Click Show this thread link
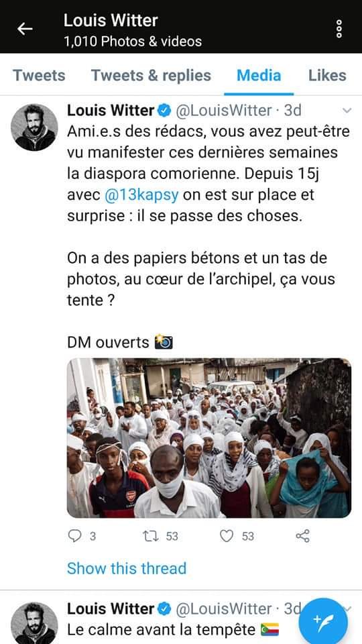Screen dimensions: 362x644 (x=127, y=568)
